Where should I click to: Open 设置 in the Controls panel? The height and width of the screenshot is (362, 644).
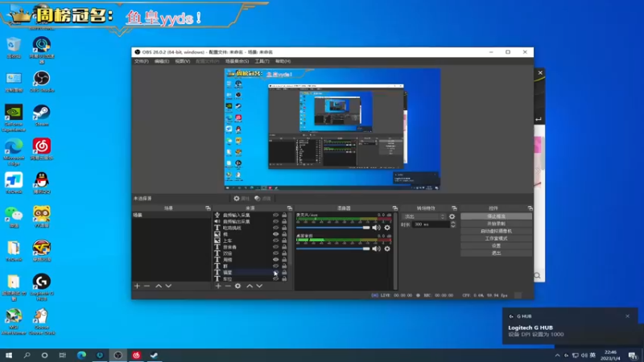point(496,246)
